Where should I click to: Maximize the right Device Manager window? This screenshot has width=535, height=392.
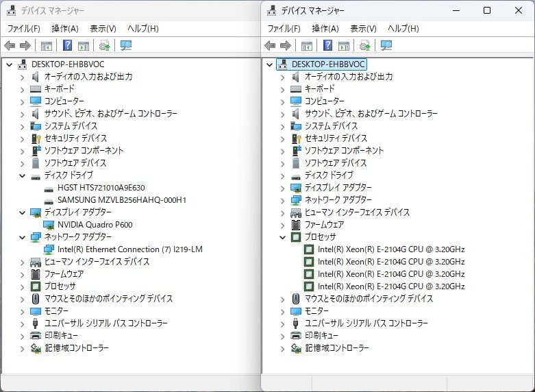[x=487, y=10]
